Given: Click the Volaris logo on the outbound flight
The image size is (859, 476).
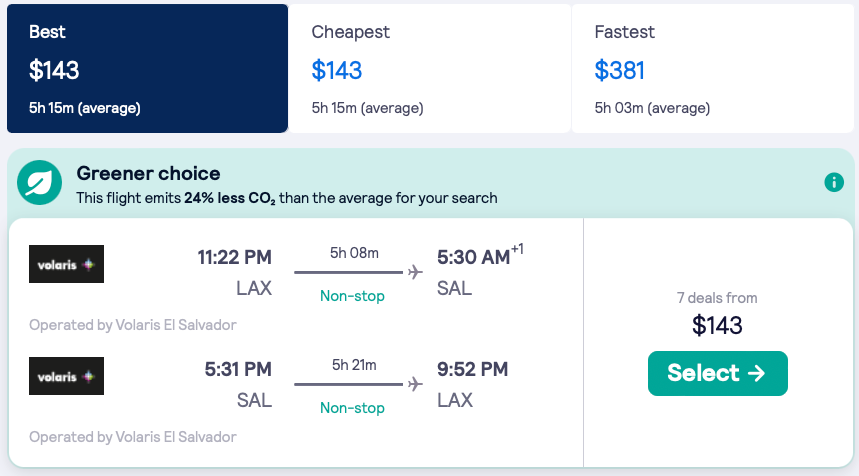Looking at the screenshot, I should pyautogui.click(x=66, y=264).
